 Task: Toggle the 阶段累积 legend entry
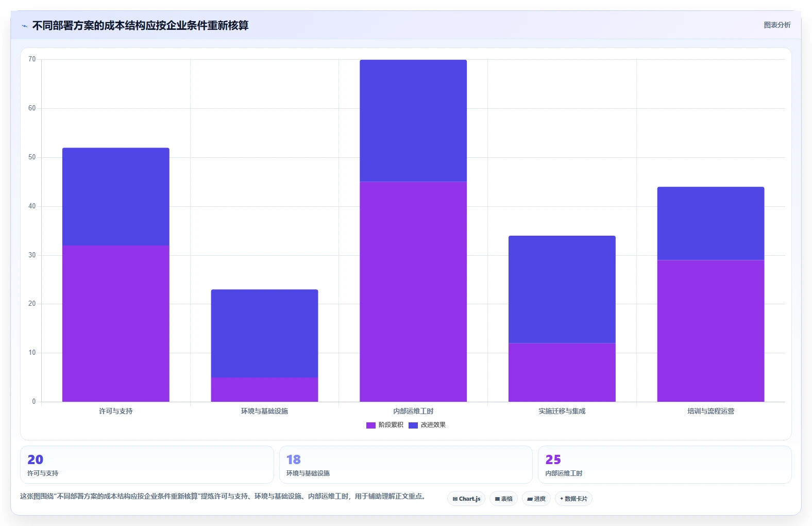coord(385,425)
